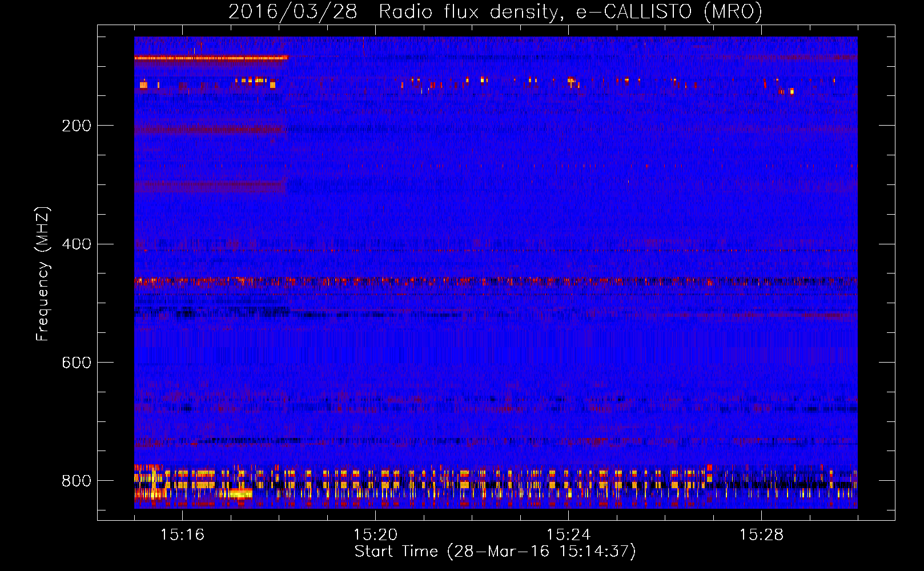Click the "15:28" time tick label
924x571 pixels.
[761, 535]
